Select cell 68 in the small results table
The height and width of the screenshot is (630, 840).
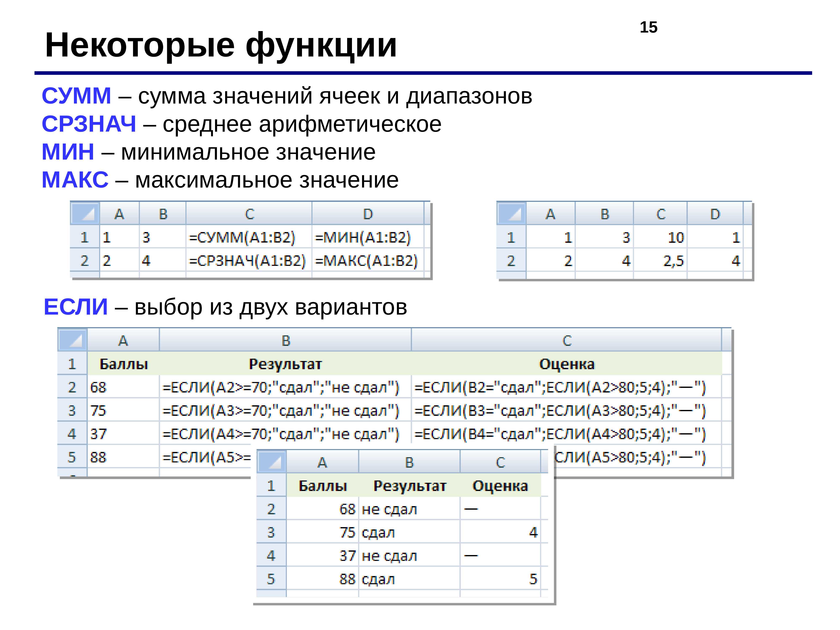(x=322, y=509)
